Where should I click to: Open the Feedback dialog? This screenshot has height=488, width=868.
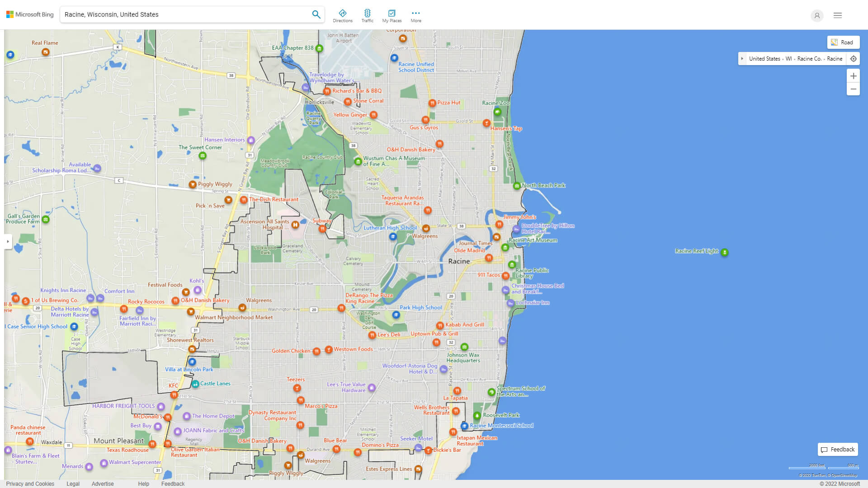click(x=838, y=449)
